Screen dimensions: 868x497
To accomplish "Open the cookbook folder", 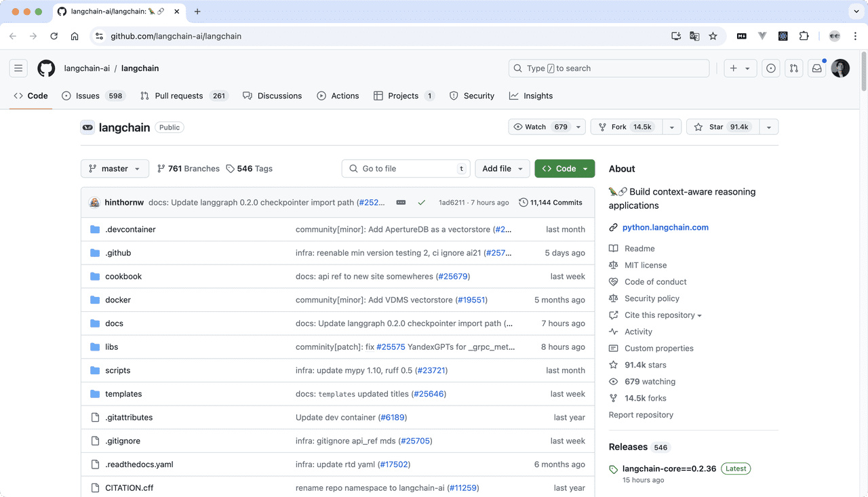I will 123,276.
